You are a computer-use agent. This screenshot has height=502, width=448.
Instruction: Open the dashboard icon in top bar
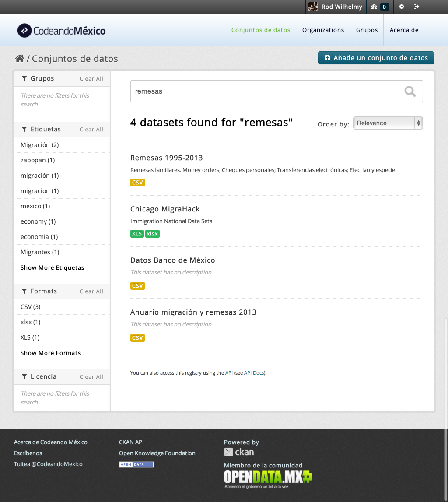[374, 7]
